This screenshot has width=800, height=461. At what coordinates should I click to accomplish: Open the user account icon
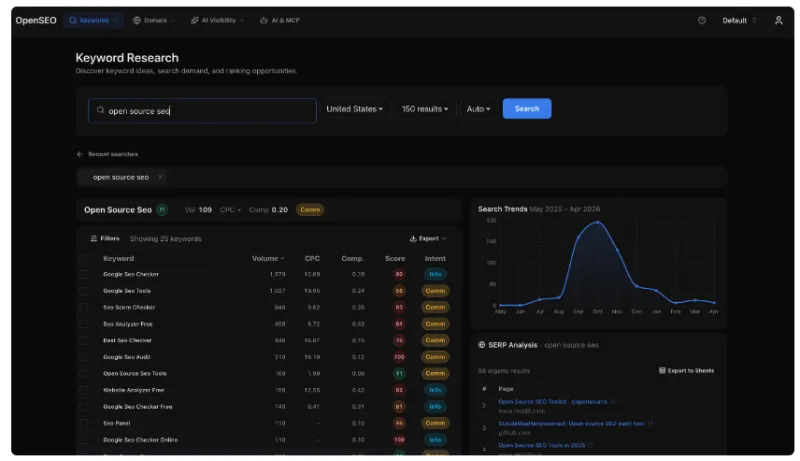779,20
